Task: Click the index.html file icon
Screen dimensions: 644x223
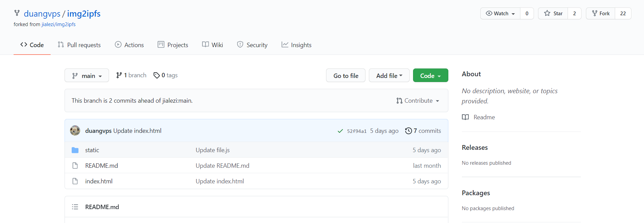Action: pyautogui.click(x=75, y=181)
